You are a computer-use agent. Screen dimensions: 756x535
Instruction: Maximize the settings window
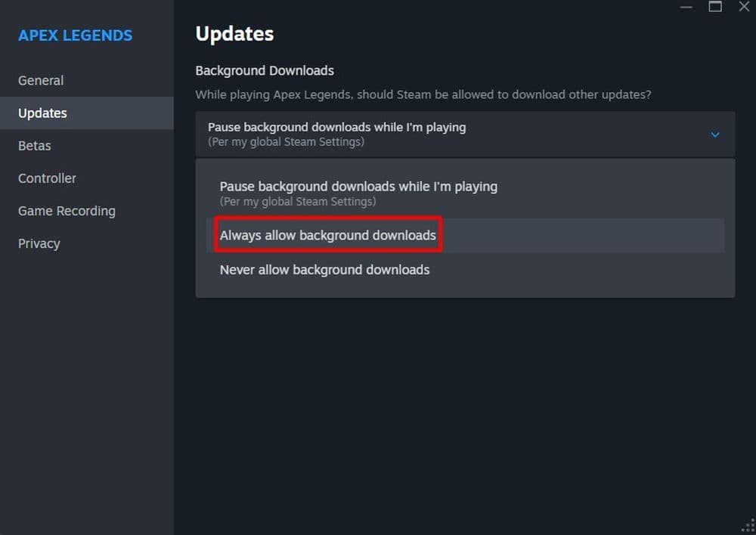point(714,7)
